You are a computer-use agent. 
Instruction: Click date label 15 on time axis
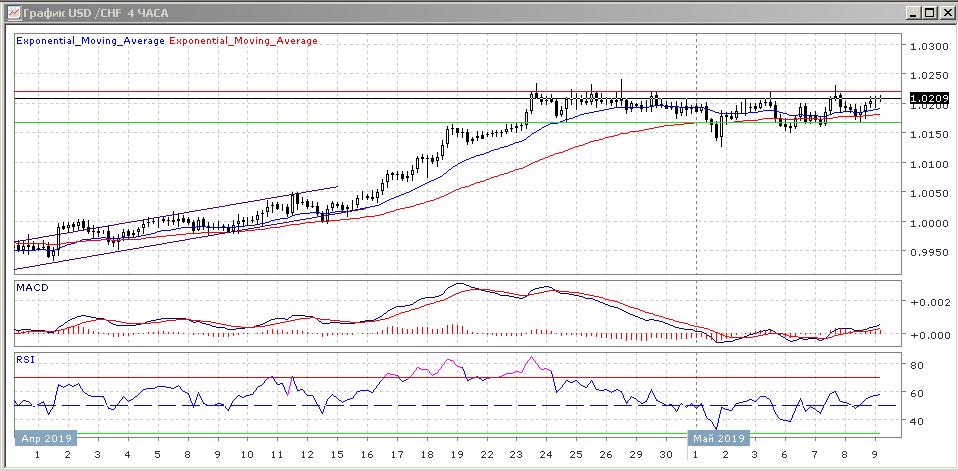pyautogui.click(x=337, y=455)
